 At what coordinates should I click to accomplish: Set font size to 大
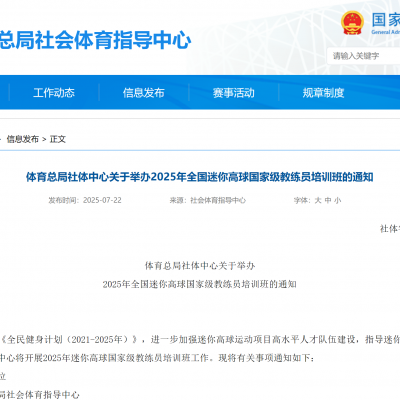pyautogui.click(x=318, y=200)
